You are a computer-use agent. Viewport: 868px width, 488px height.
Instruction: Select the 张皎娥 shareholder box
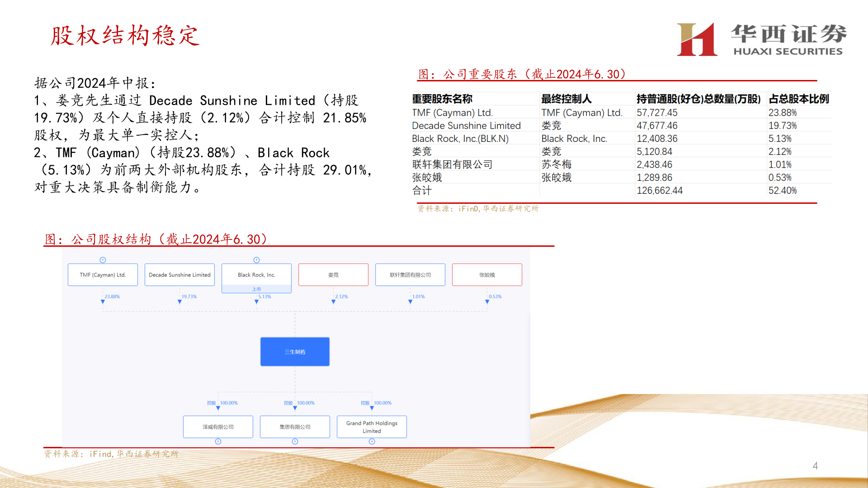(487, 274)
